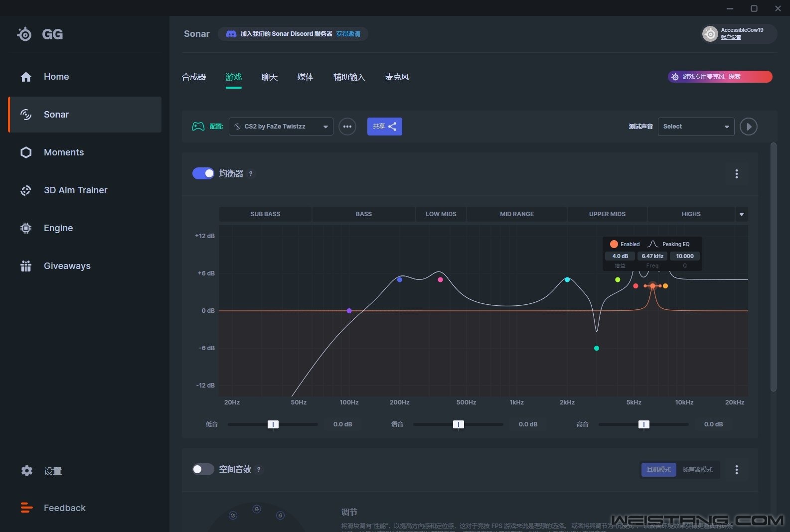This screenshot has height=532, width=790.
Task: Open 设置 gear icon in sidebar
Action: [x=27, y=471]
